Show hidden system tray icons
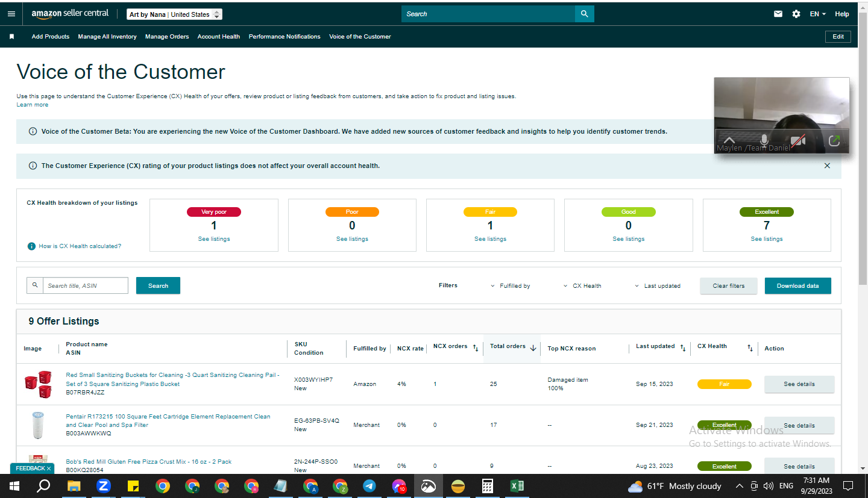The width and height of the screenshot is (868, 498). [x=740, y=486]
